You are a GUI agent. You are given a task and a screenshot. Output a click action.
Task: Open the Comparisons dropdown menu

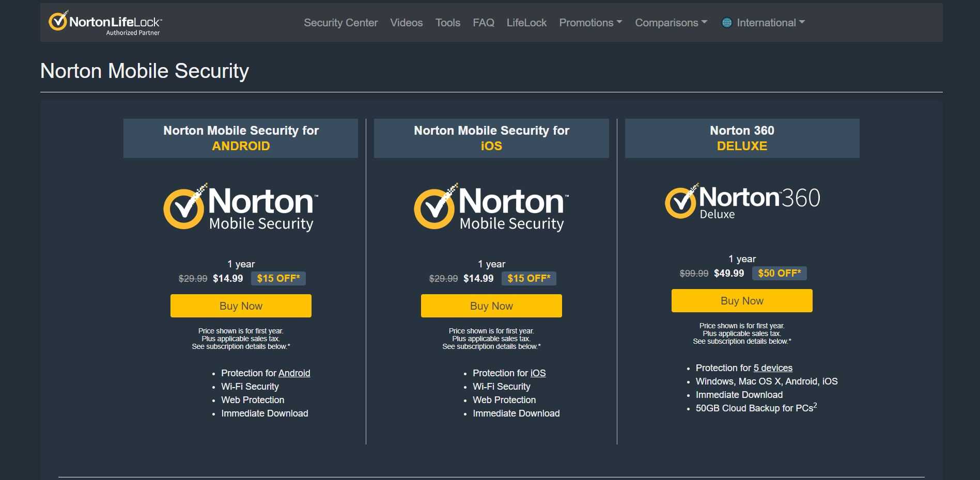click(x=671, y=23)
